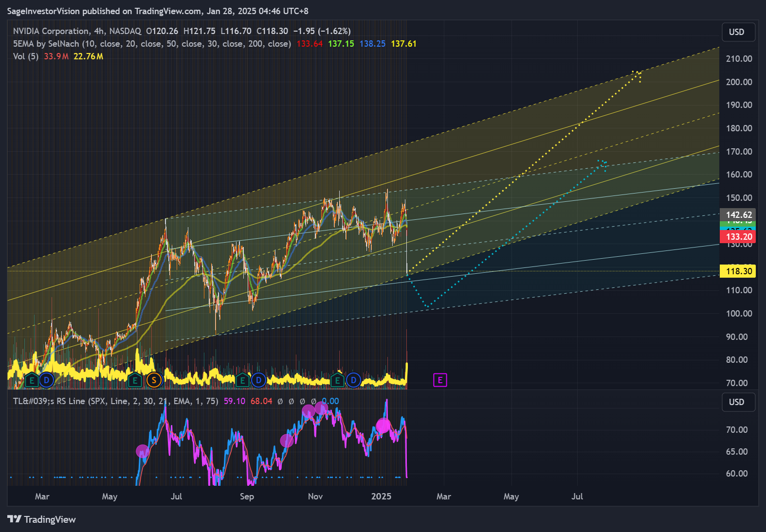766x532 pixels.
Task: Open the late August 2024 earnings E marker
Action: (242, 380)
